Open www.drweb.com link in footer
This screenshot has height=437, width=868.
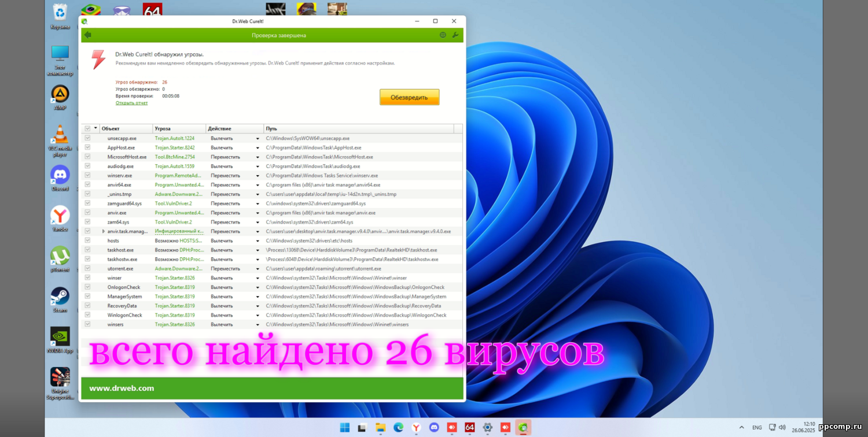pyautogui.click(x=122, y=388)
